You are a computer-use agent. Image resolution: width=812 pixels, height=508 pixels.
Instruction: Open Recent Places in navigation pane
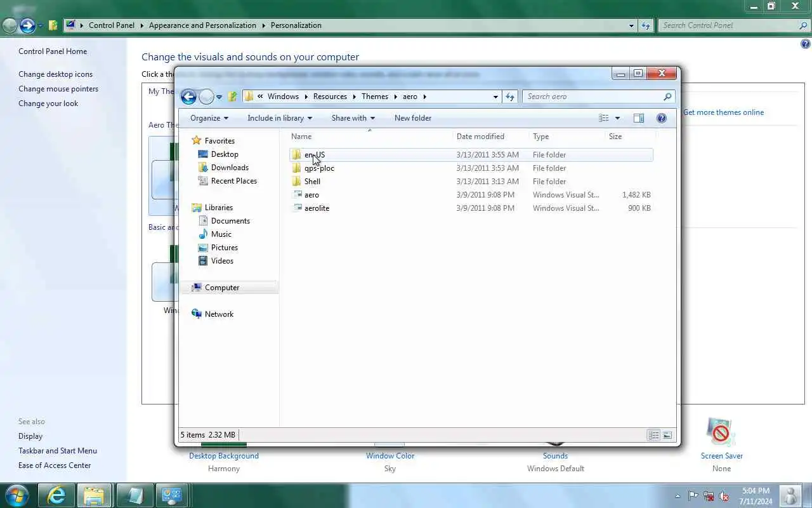click(x=233, y=181)
